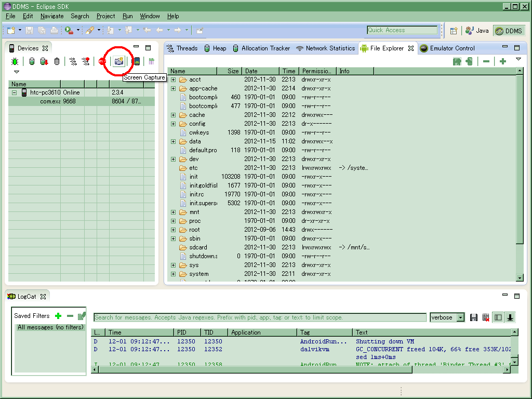The width and height of the screenshot is (532, 399).
Task: Click the New wizard icon in main toolbar
Action: [11, 31]
